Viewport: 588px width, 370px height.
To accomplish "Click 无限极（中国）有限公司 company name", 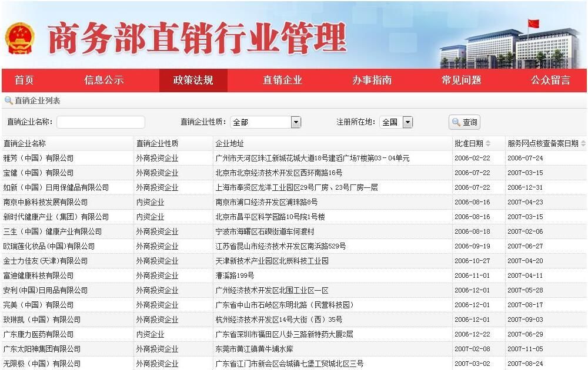I will coord(42,364).
